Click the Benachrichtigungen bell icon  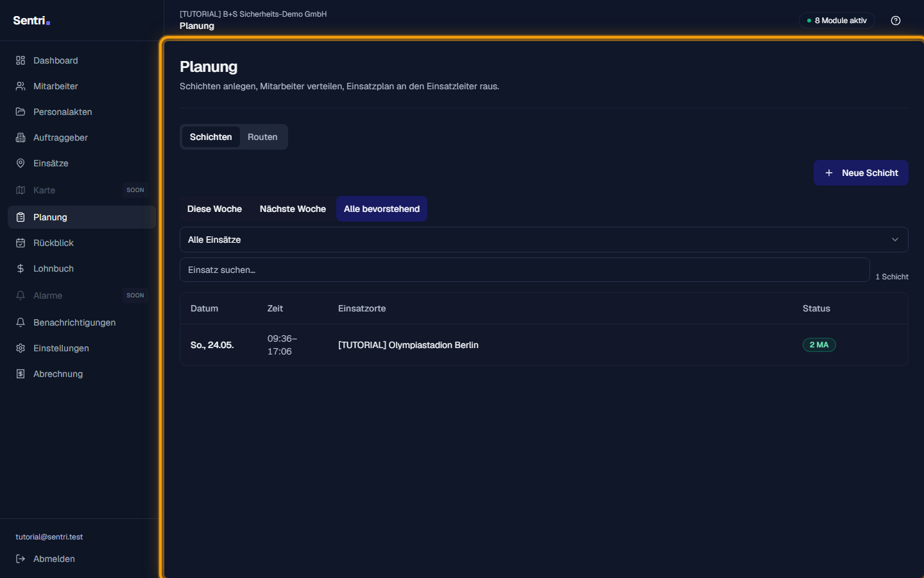click(x=21, y=322)
